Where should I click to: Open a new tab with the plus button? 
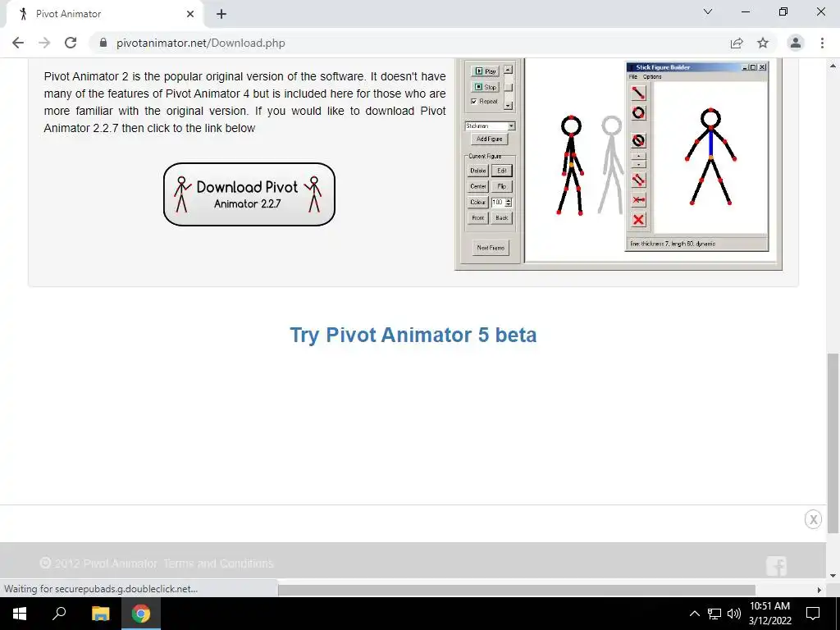click(221, 14)
